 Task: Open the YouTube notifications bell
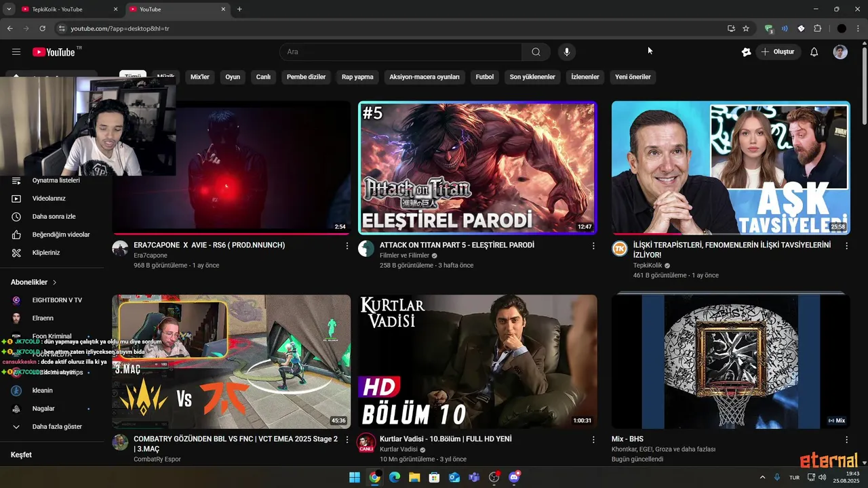[814, 52]
